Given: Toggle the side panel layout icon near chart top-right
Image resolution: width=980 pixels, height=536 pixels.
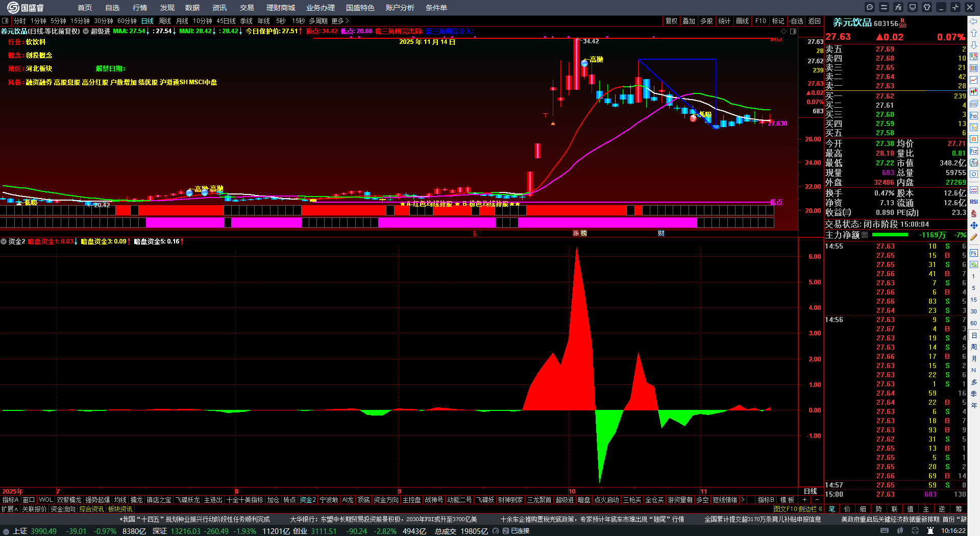Looking at the screenshot, I should click(793, 31).
